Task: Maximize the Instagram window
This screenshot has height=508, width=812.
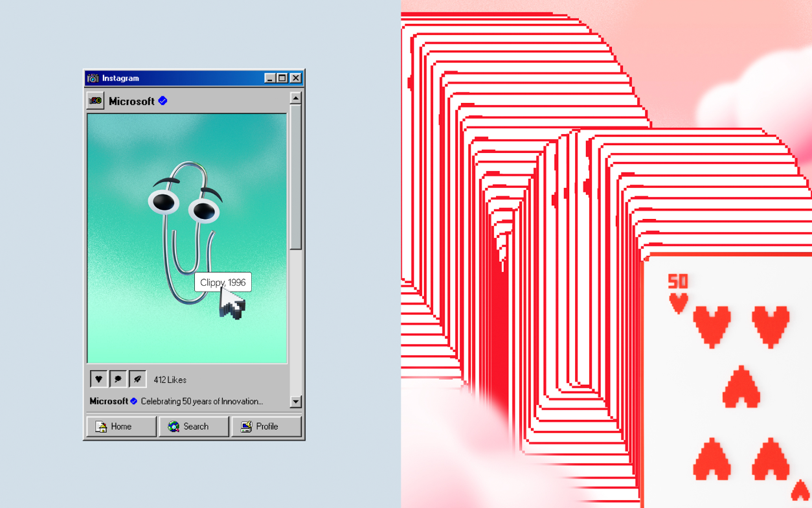Action: pos(282,78)
